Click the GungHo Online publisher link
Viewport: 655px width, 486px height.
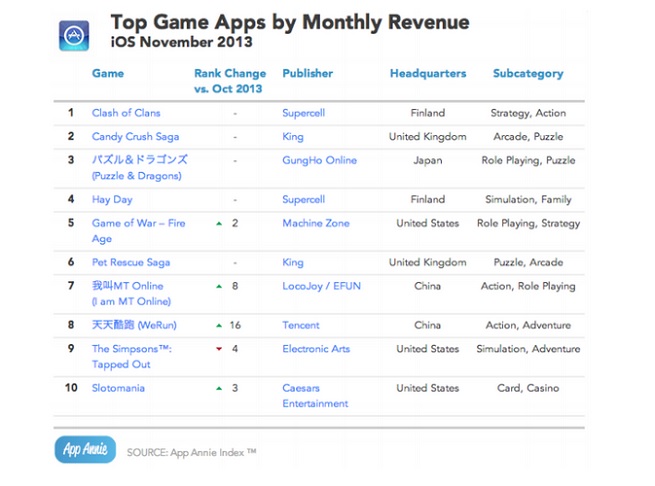tap(320, 160)
